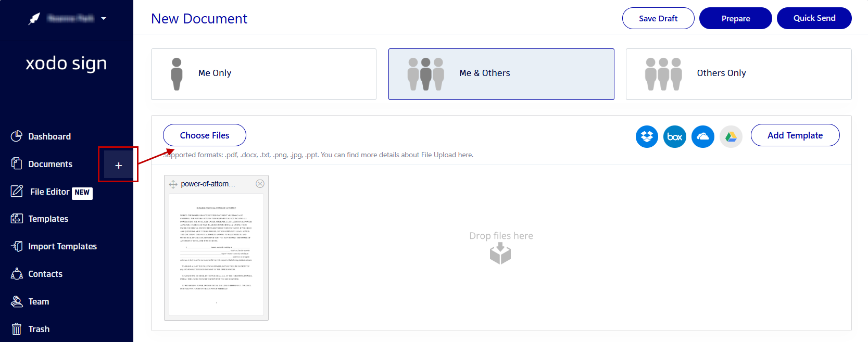Open the power-of-attorney document thumbnail
Viewport: 868px width, 342px height.
216,255
